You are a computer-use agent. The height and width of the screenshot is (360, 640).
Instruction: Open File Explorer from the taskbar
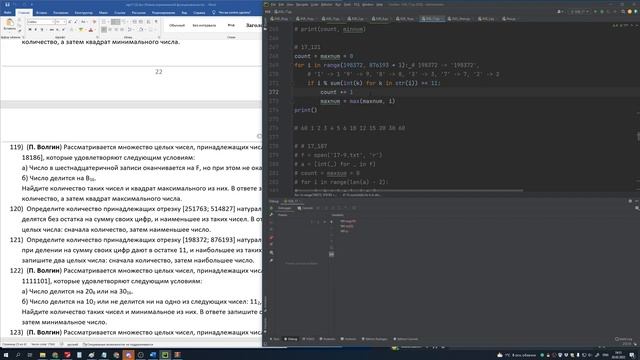click(42, 355)
